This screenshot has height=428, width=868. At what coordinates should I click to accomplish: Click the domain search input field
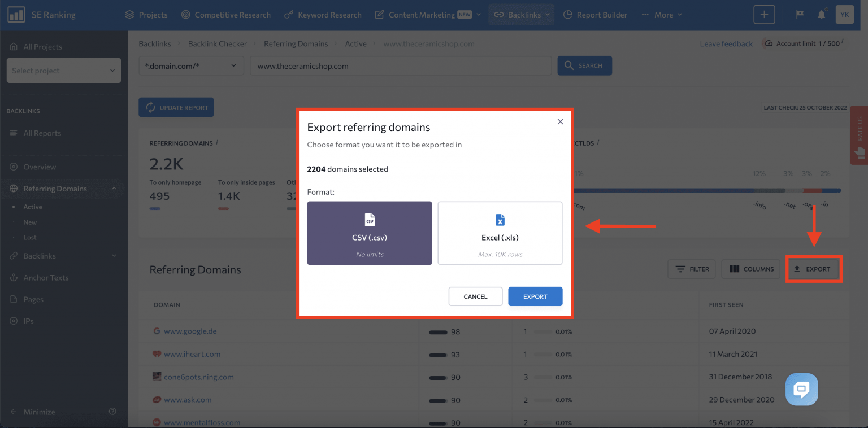[x=396, y=65]
